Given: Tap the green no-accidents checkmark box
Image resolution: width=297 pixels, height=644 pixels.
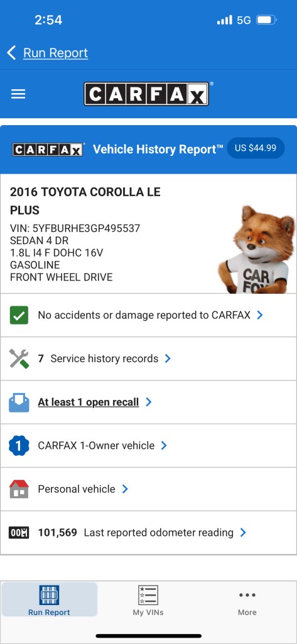Looking at the screenshot, I should click(x=19, y=315).
